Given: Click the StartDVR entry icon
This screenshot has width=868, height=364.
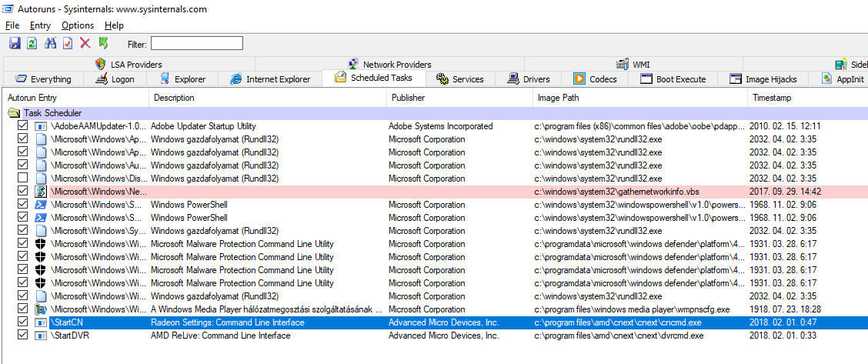Looking at the screenshot, I should 41,336.
